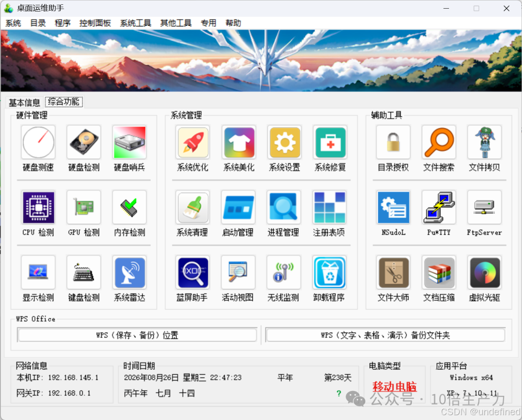Click the 网关IP 192.168.0.1 text
Viewport: 522px width, 420px height.
(x=54, y=393)
